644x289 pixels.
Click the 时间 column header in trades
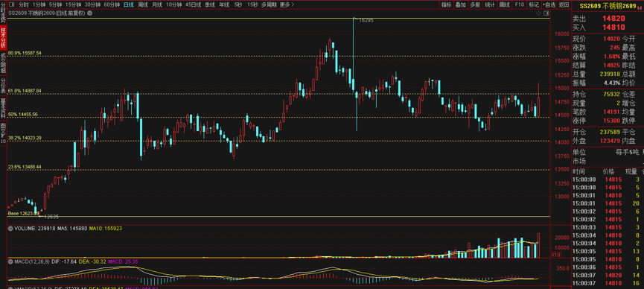(578, 171)
